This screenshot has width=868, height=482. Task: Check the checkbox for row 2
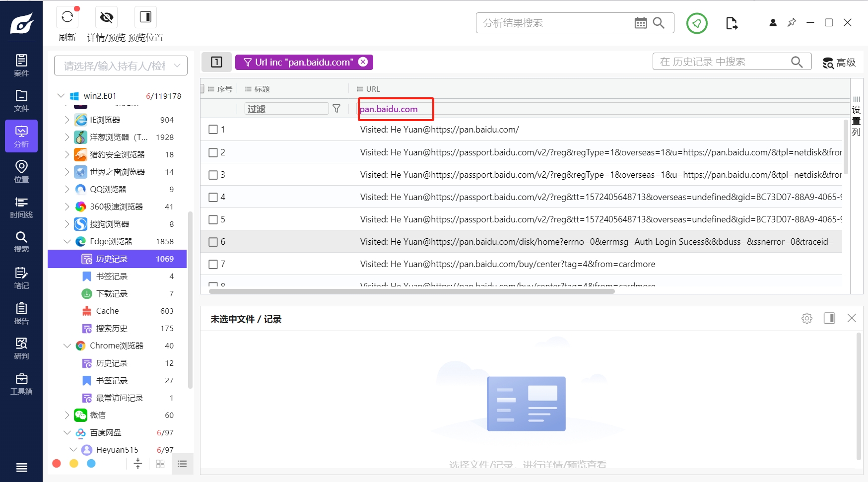pos(213,152)
